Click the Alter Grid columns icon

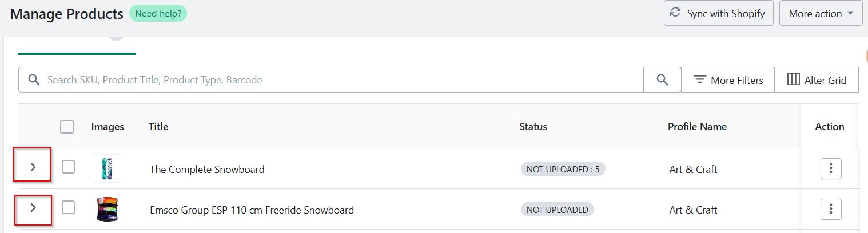click(x=793, y=79)
